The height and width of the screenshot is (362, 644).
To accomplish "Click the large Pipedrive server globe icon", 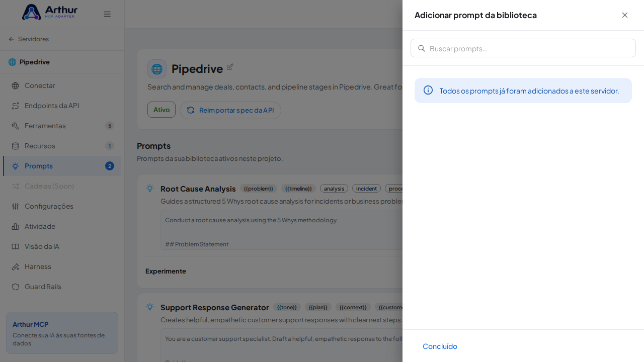I will coord(157,69).
